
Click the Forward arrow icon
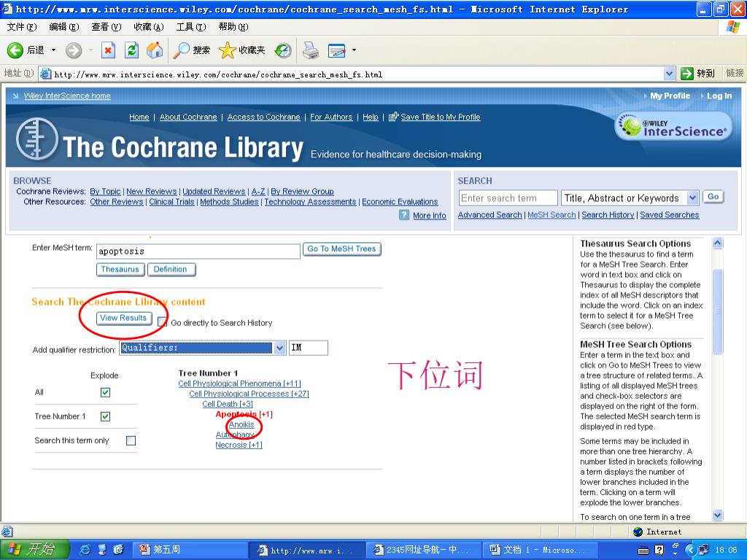click(x=74, y=50)
